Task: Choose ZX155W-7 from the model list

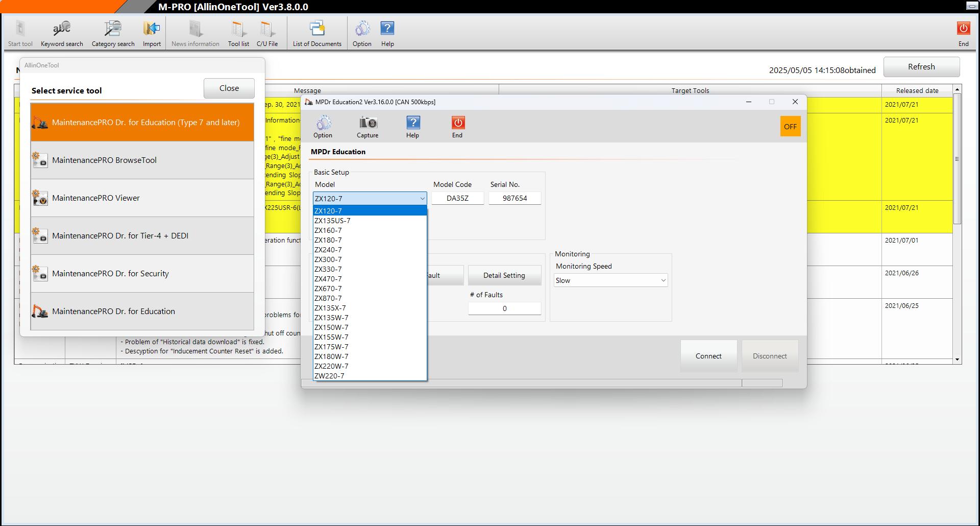Action: click(x=370, y=337)
